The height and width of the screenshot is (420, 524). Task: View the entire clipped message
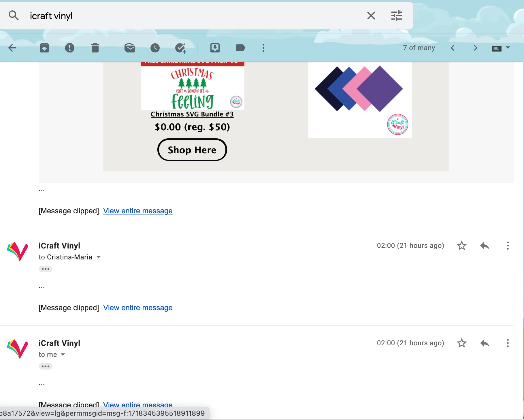point(138,211)
